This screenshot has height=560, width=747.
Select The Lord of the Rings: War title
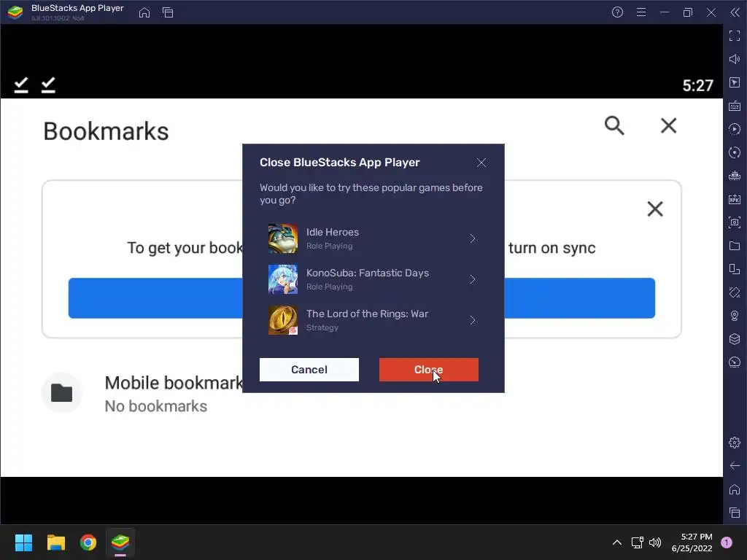click(x=368, y=314)
